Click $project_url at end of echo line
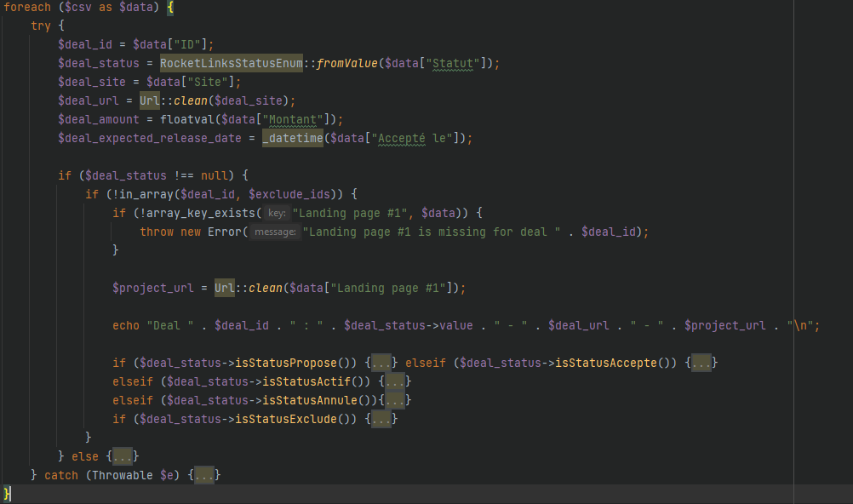Screen dimensions: 853x504 coord(724,325)
